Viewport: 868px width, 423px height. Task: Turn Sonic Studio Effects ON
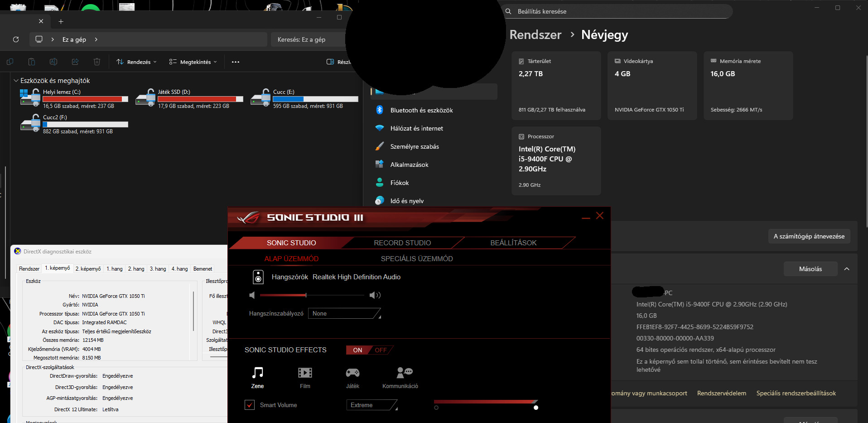(x=357, y=350)
